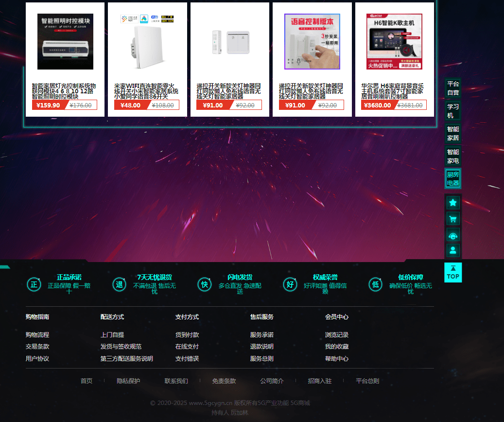The width and height of the screenshot is (504, 422).
Task: Jump to 智能家电 section in sidebar
Action: coord(453,157)
